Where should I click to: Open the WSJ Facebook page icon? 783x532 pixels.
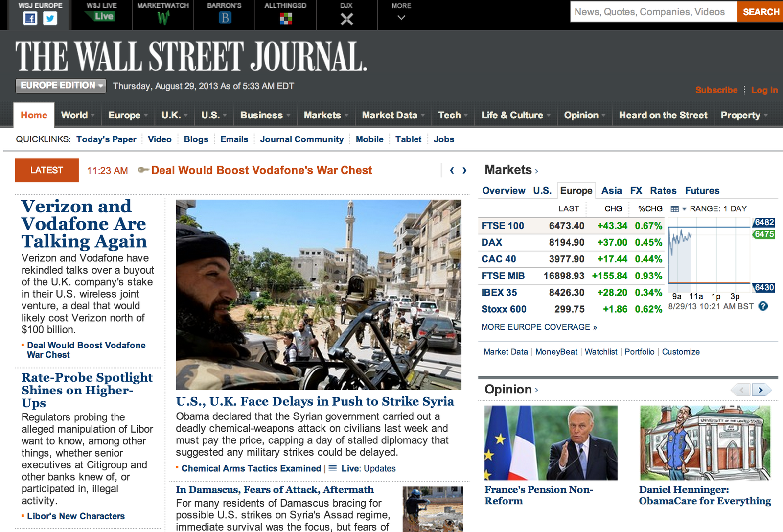(30, 19)
